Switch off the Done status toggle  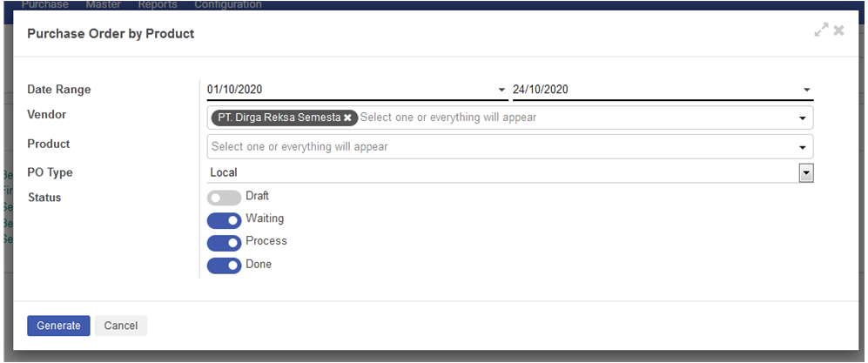point(224,266)
